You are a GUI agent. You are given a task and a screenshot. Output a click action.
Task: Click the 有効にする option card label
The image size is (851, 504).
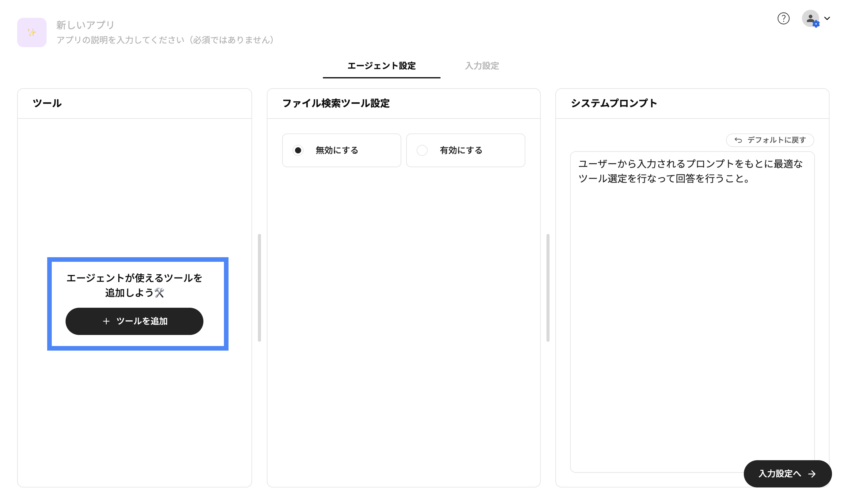[x=461, y=150]
